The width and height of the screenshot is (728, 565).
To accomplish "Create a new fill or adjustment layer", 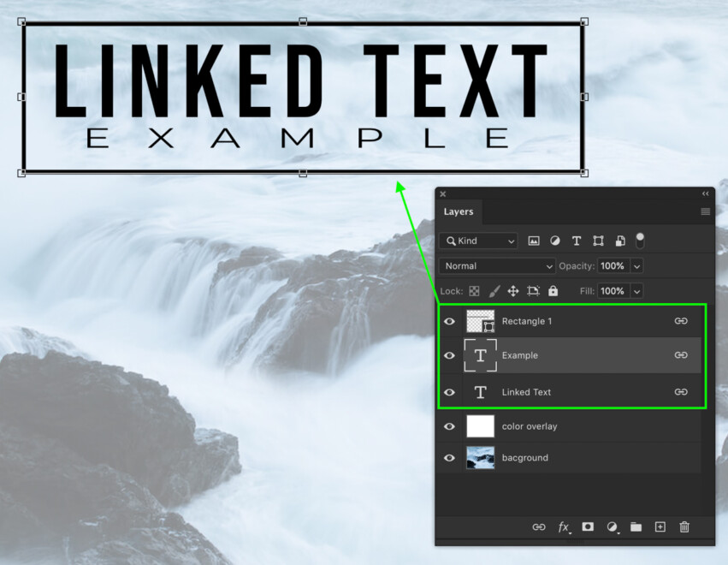I will tap(611, 527).
